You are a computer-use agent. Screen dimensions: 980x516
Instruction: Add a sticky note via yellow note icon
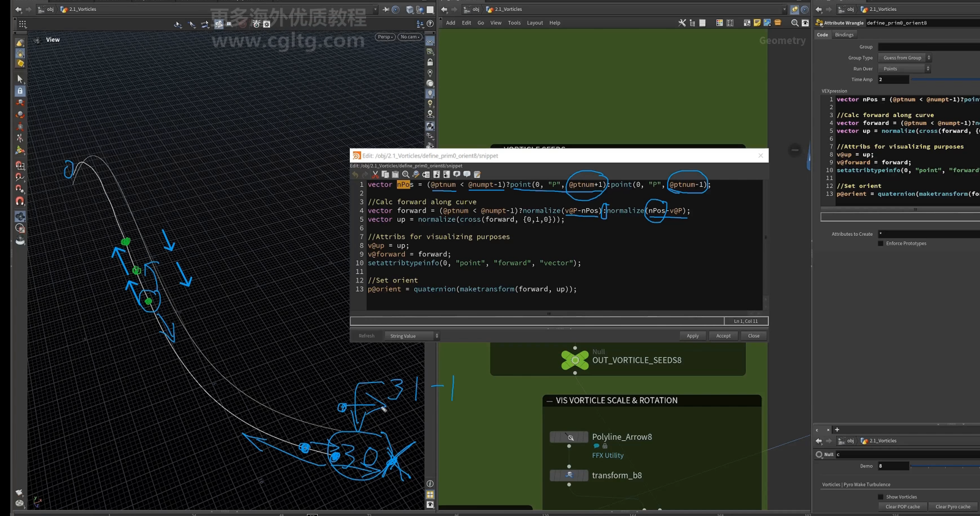pyautogui.click(x=757, y=23)
